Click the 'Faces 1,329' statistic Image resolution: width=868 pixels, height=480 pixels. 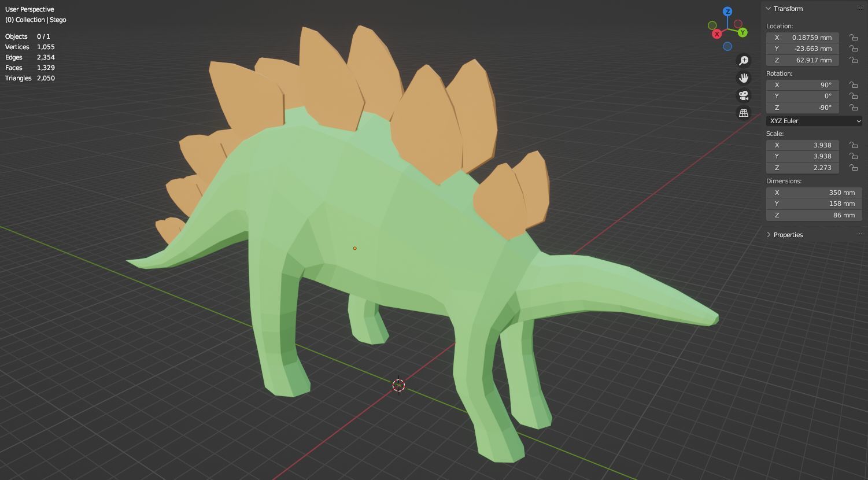30,68
